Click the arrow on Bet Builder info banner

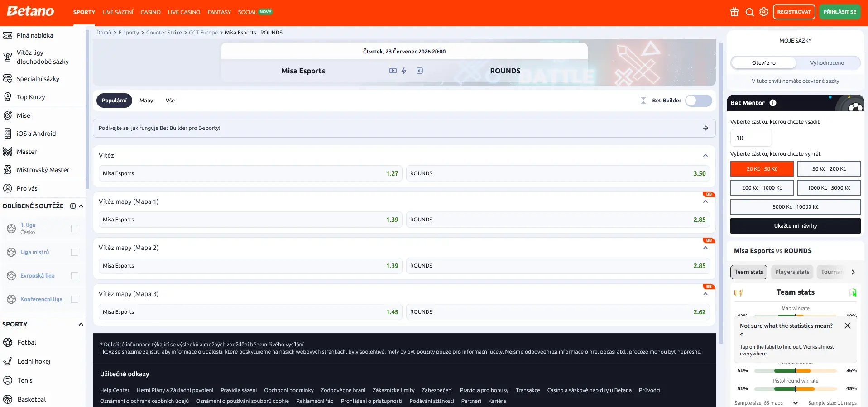pos(705,128)
